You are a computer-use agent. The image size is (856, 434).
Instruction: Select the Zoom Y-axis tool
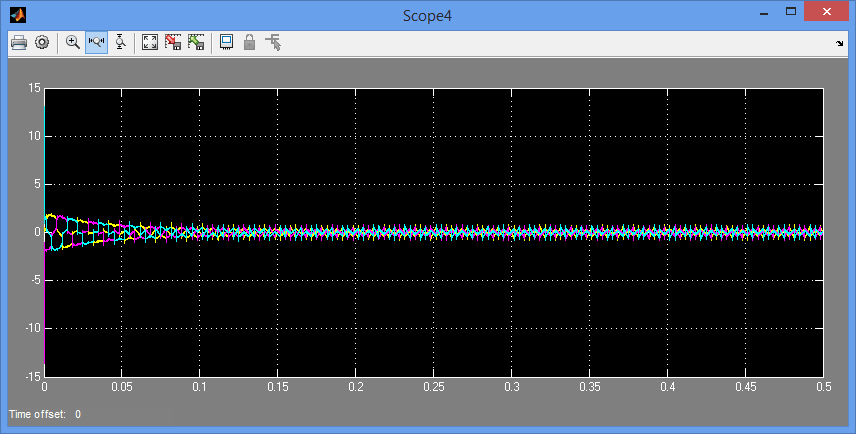click(120, 42)
